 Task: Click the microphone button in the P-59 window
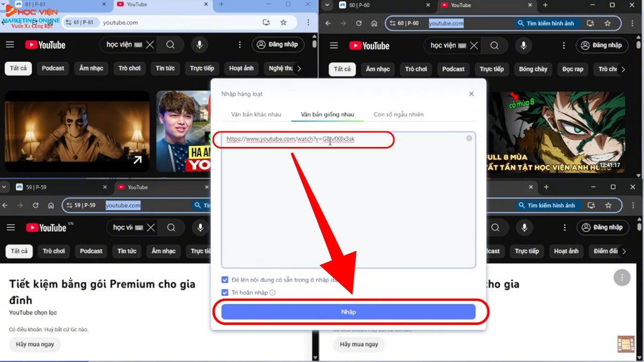pyautogui.click(x=200, y=227)
